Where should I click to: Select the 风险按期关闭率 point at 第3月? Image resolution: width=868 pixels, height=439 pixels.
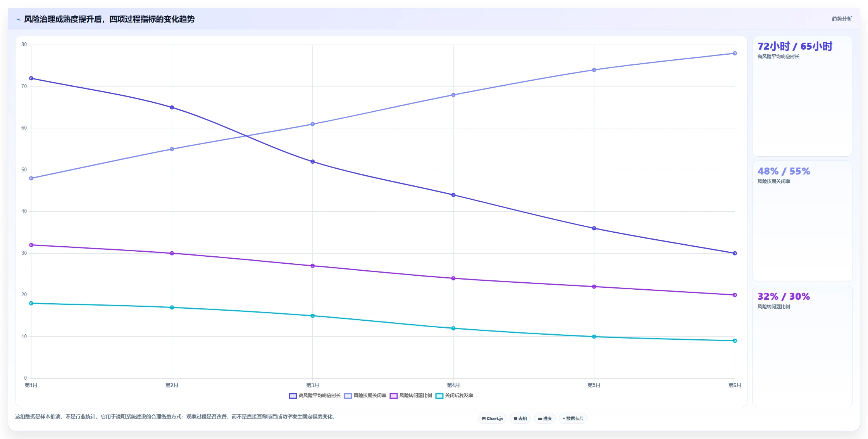coord(313,124)
